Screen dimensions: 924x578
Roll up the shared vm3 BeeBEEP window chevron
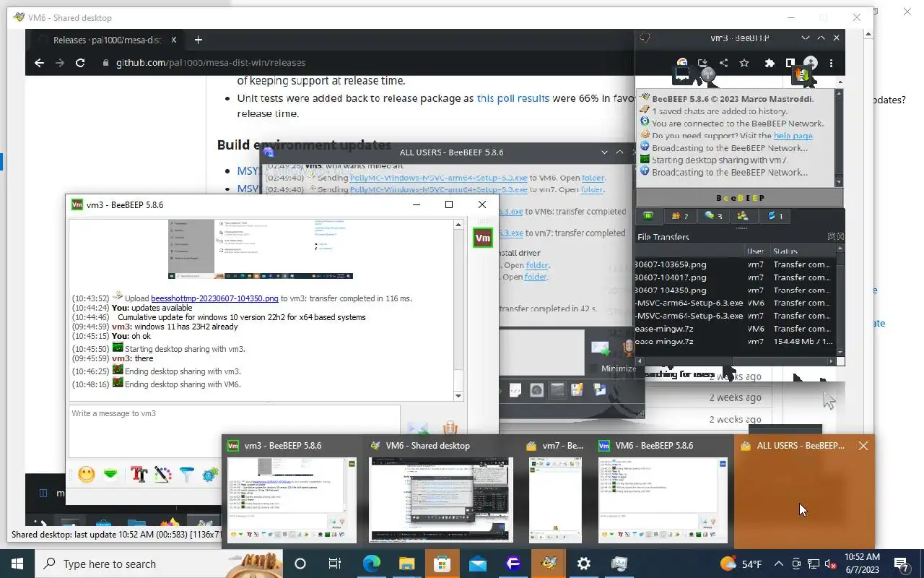821,38
